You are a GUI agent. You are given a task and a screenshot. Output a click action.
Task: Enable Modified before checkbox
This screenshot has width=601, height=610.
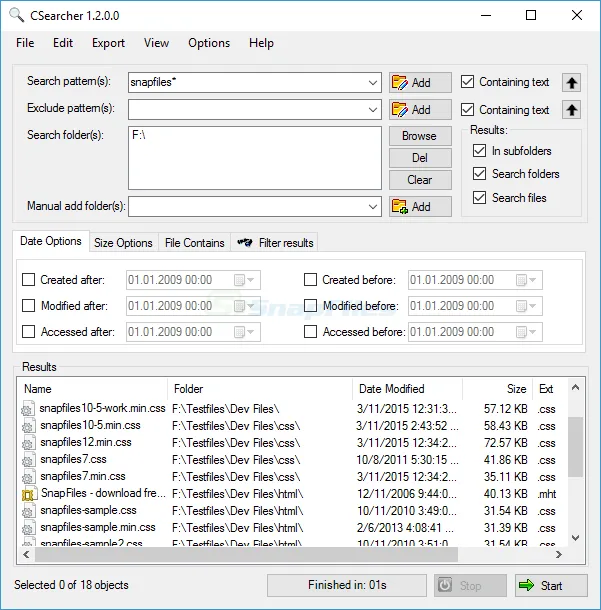coord(310,305)
